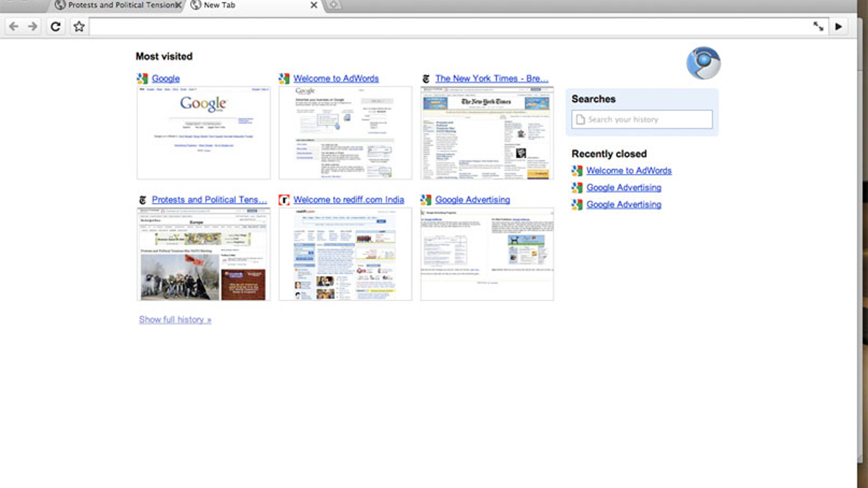This screenshot has width=868, height=488.
Task: Click the Chromium logo icon
Action: [x=703, y=63]
